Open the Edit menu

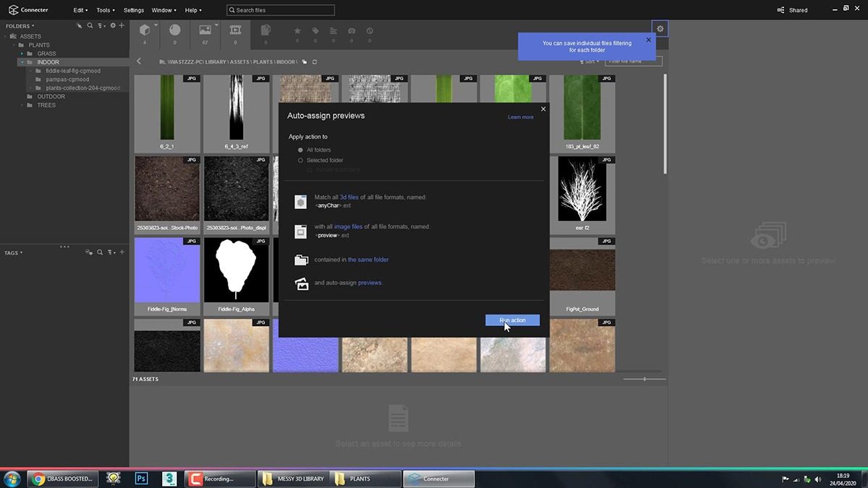pos(80,10)
